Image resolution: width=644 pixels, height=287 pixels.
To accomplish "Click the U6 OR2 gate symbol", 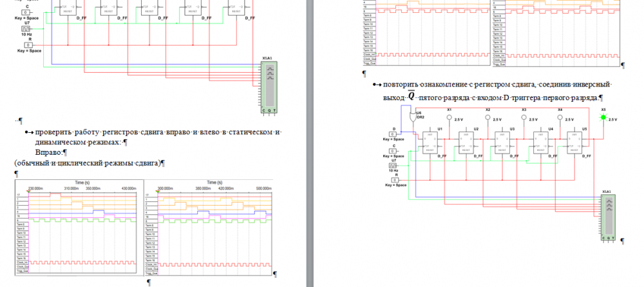I will (x=413, y=117).
